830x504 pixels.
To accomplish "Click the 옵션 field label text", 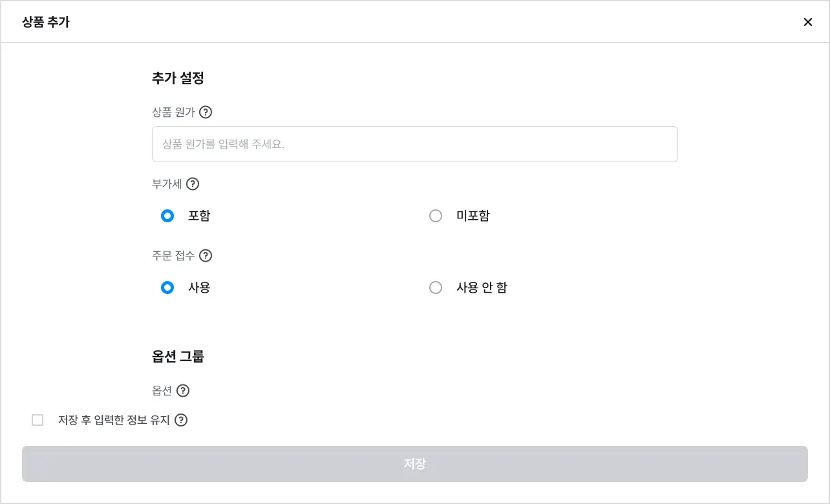I will point(162,391).
